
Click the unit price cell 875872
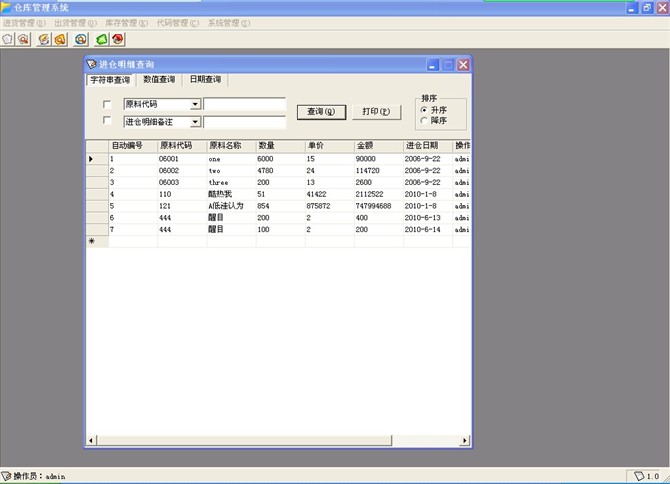pyautogui.click(x=329, y=206)
